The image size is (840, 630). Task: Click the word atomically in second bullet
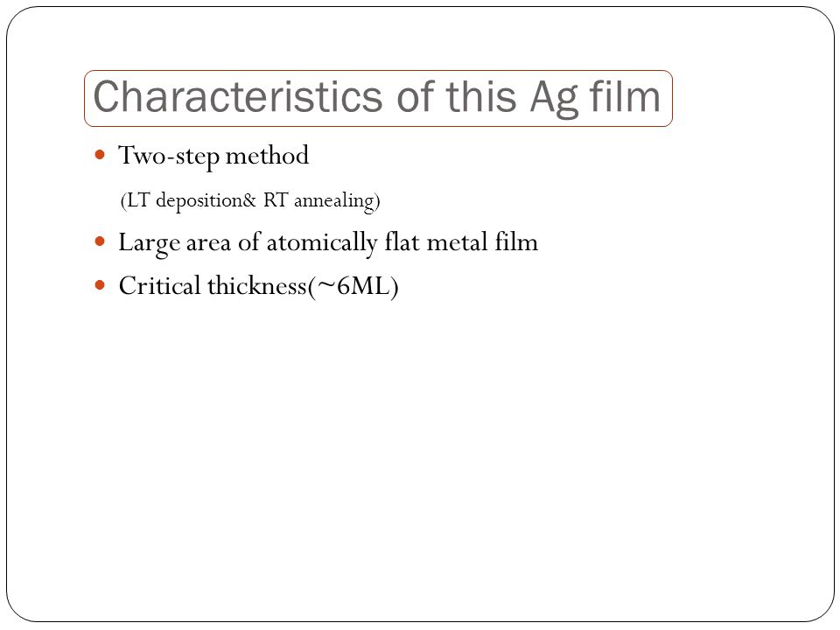tap(322, 243)
